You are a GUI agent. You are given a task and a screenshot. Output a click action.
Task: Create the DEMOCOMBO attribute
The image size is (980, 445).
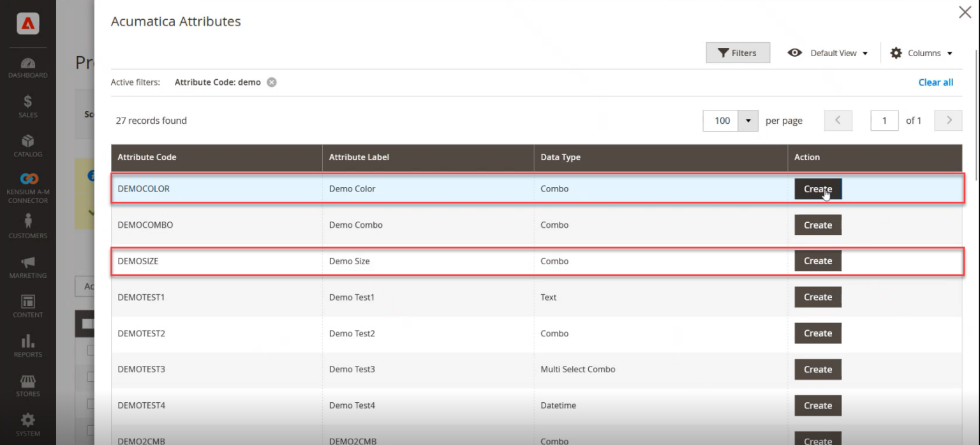(x=818, y=225)
